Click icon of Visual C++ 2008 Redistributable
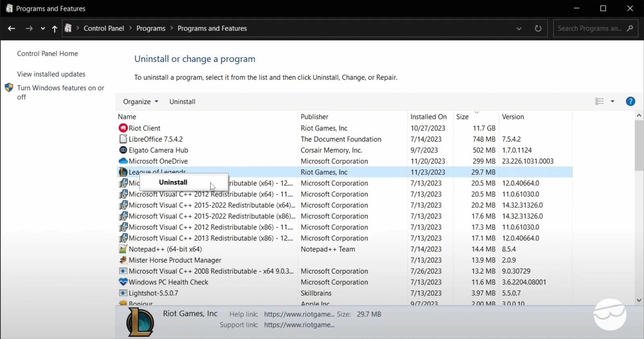The image size is (644, 339). [x=123, y=271]
